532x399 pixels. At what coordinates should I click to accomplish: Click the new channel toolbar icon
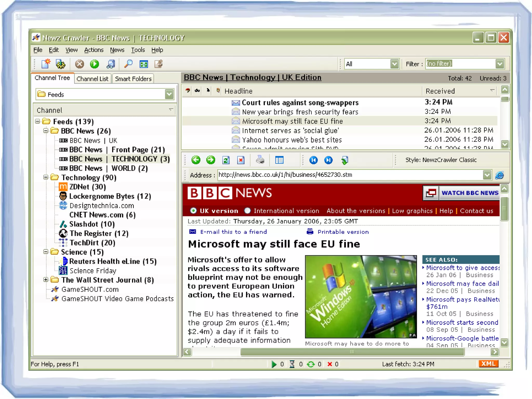coord(46,64)
